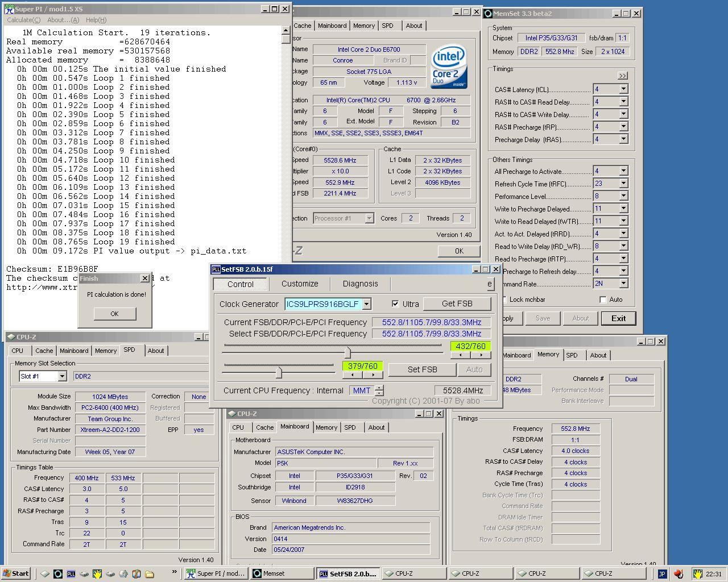The width and height of the screenshot is (728, 582).
Task: Open the RAS# to CAS# Read Delay dropdown
Action: (x=623, y=102)
